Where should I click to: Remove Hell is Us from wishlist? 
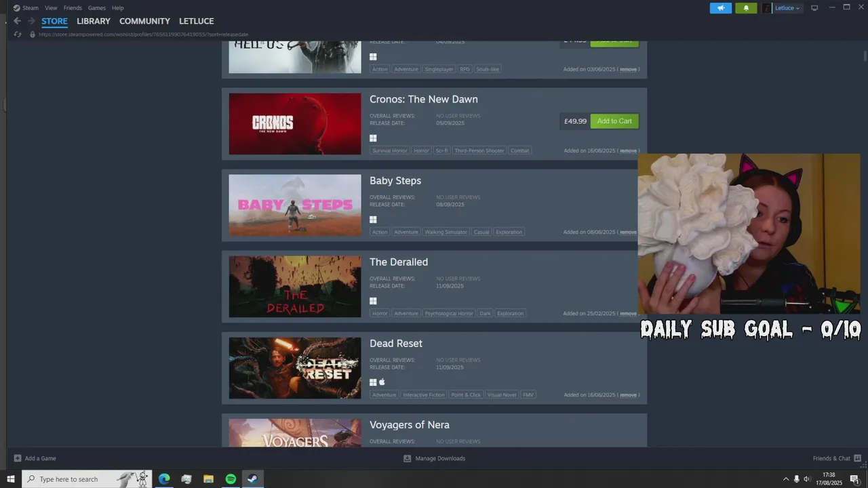(628, 69)
